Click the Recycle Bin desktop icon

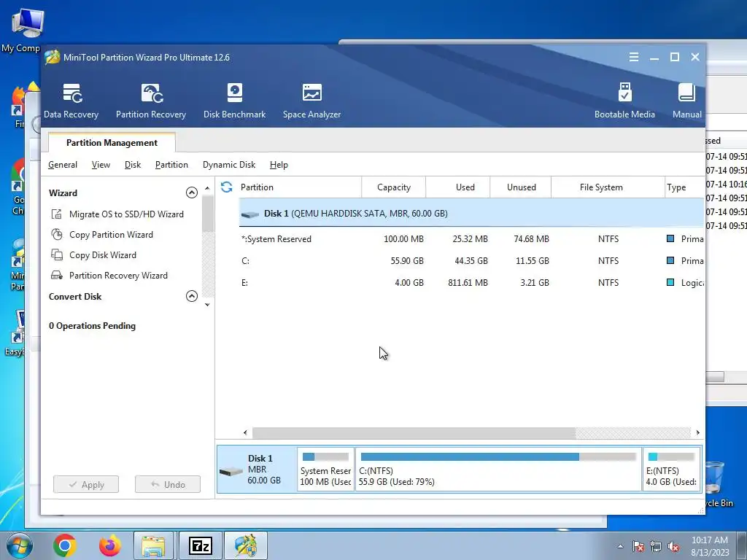(717, 483)
